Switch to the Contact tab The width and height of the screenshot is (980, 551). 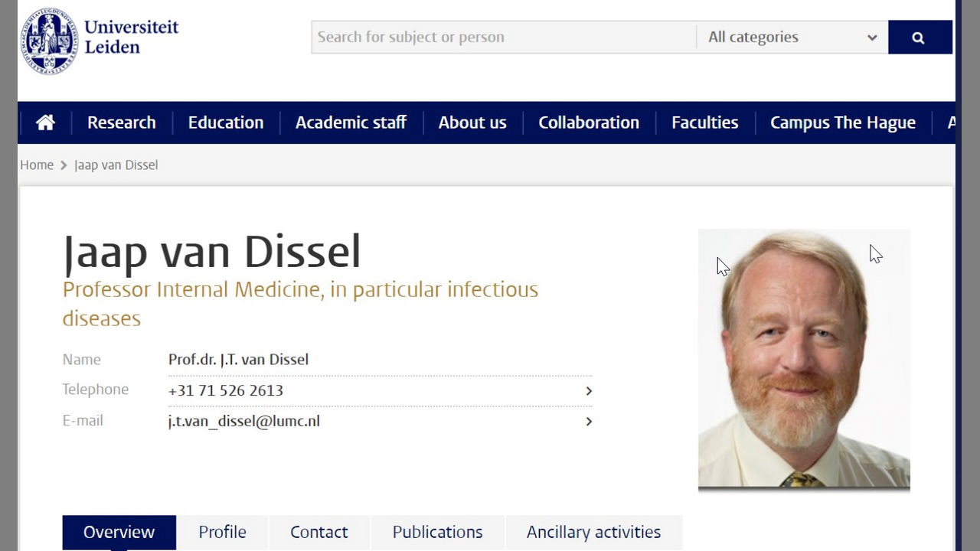[x=318, y=532]
